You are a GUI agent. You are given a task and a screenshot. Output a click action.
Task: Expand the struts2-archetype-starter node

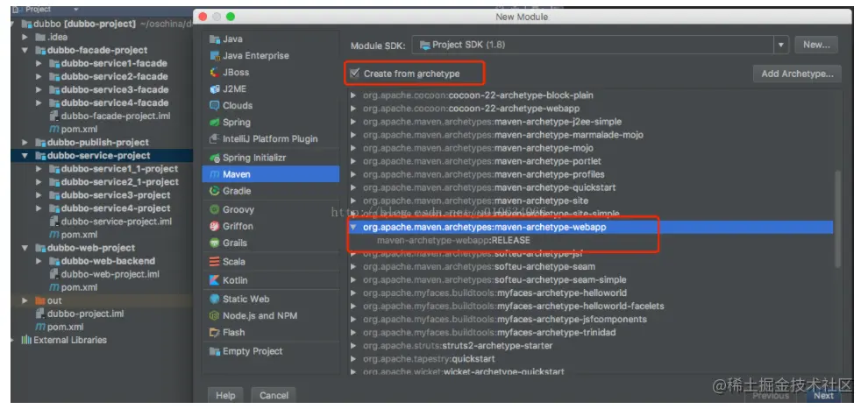pyautogui.click(x=353, y=345)
